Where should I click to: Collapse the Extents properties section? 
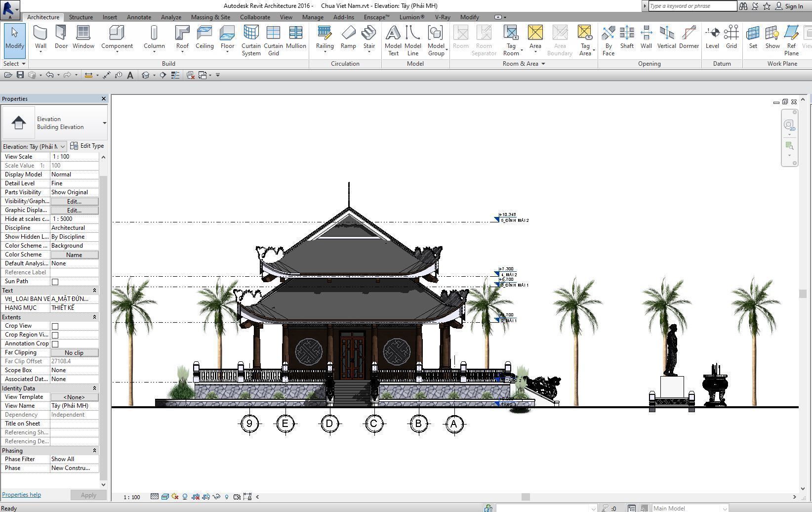pyautogui.click(x=94, y=317)
